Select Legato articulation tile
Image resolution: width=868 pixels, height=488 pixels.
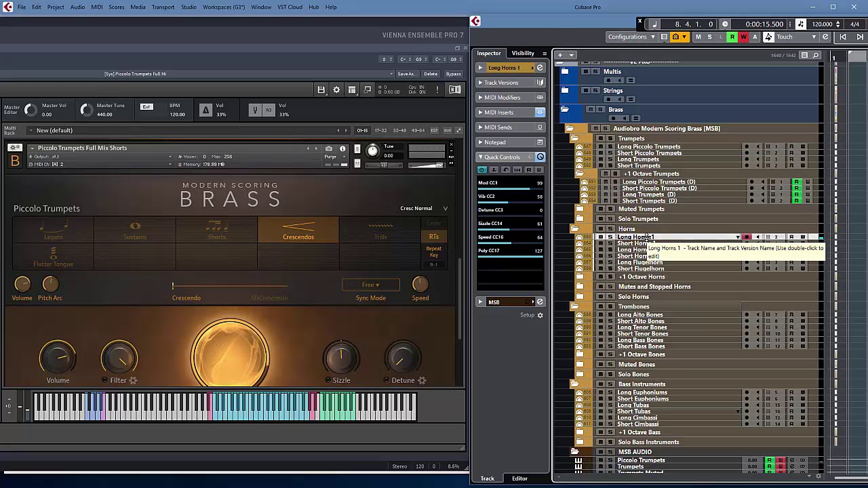[x=53, y=230]
